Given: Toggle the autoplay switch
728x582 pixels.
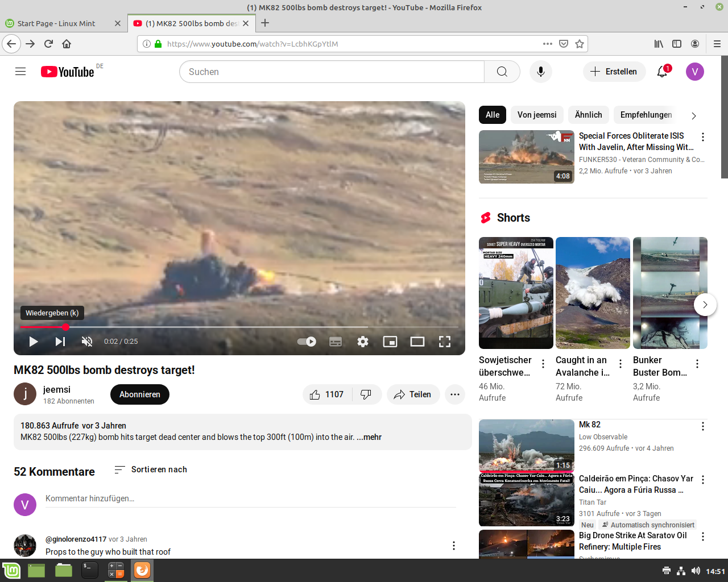Looking at the screenshot, I should (307, 342).
